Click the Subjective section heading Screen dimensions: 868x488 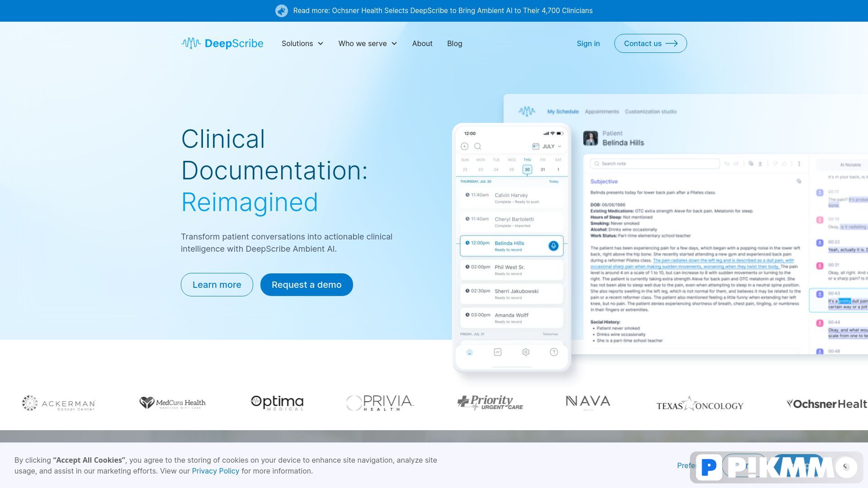pyautogui.click(x=604, y=182)
